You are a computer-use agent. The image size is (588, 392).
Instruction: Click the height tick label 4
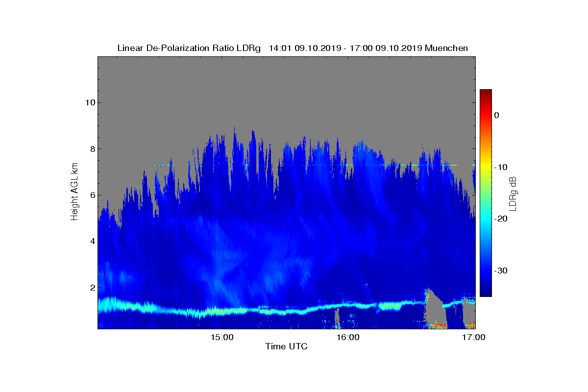(92, 241)
